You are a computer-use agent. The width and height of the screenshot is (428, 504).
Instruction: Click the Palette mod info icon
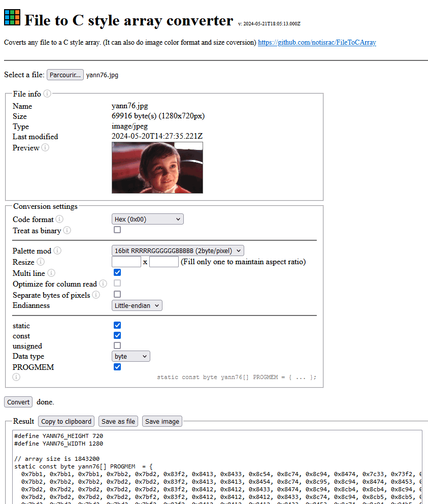pyautogui.click(x=57, y=250)
